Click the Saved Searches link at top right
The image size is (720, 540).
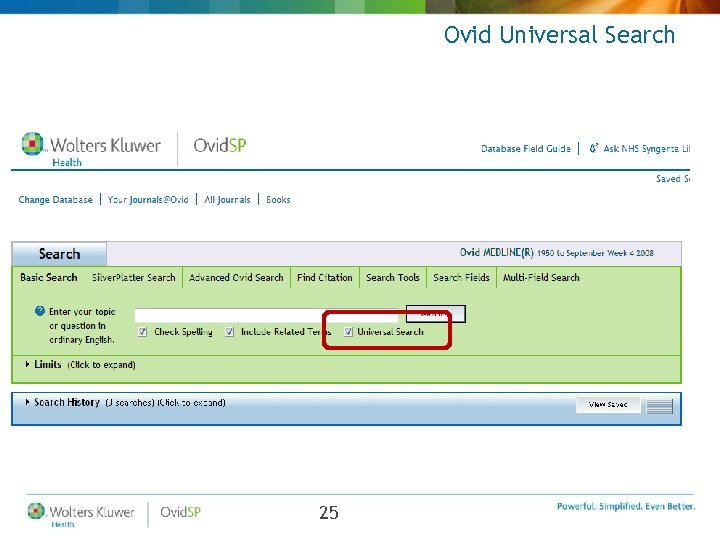click(x=673, y=179)
